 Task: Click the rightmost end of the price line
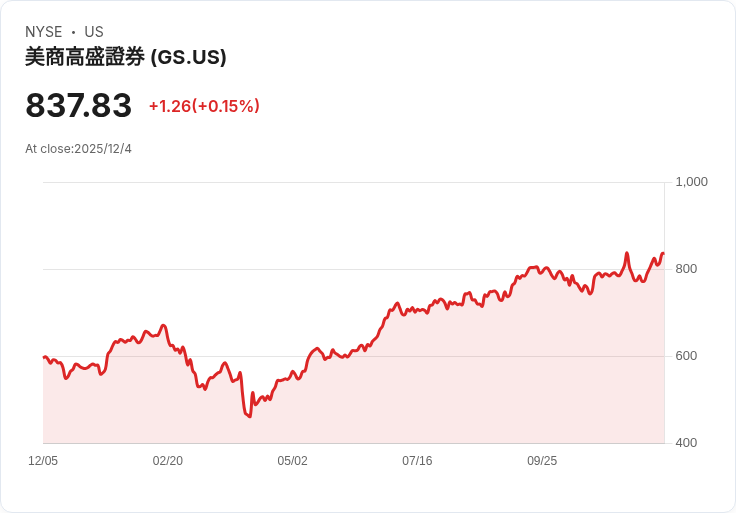pos(663,254)
